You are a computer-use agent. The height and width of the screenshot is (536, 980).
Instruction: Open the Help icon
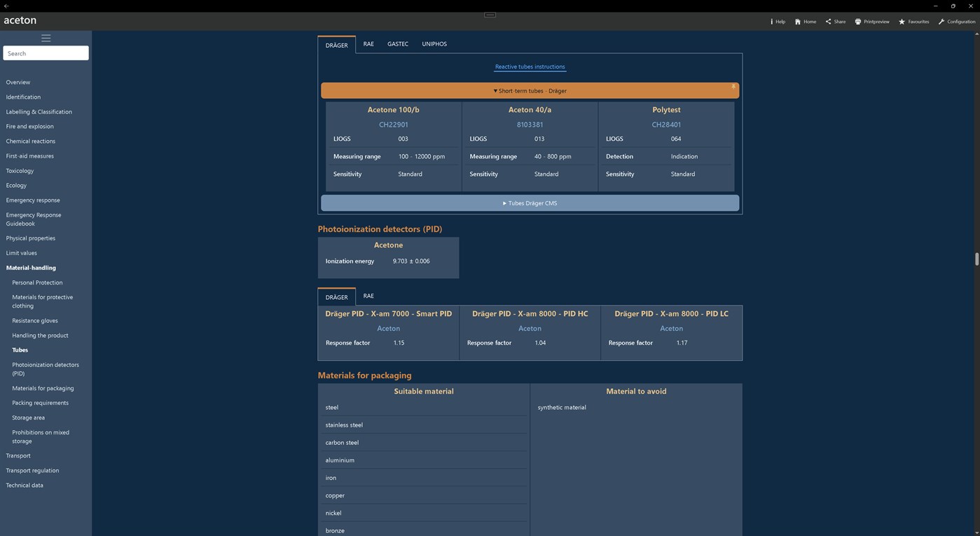(x=771, y=22)
